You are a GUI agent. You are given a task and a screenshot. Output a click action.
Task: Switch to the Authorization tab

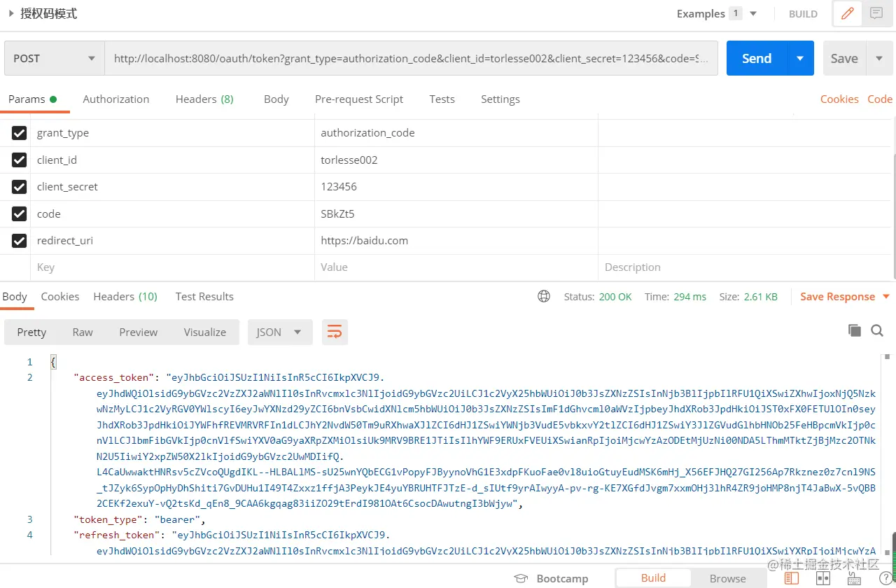[x=115, y=99]
